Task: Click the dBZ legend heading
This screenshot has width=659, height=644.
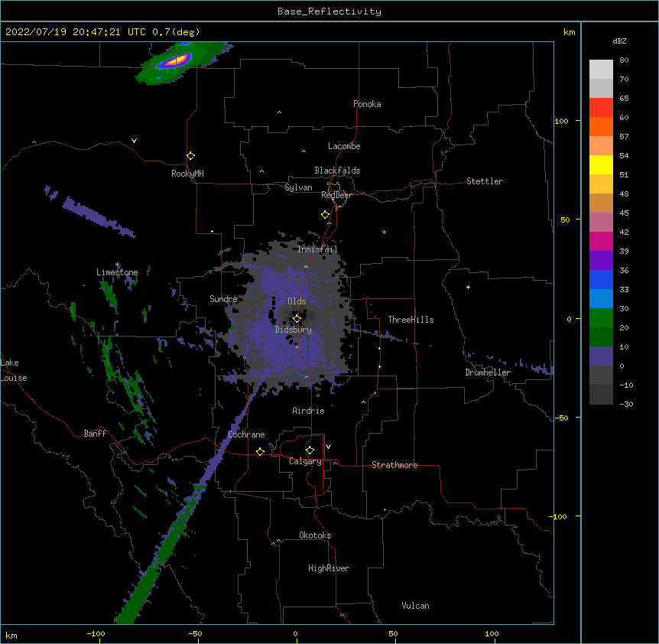Action: [x=619, y=41]
